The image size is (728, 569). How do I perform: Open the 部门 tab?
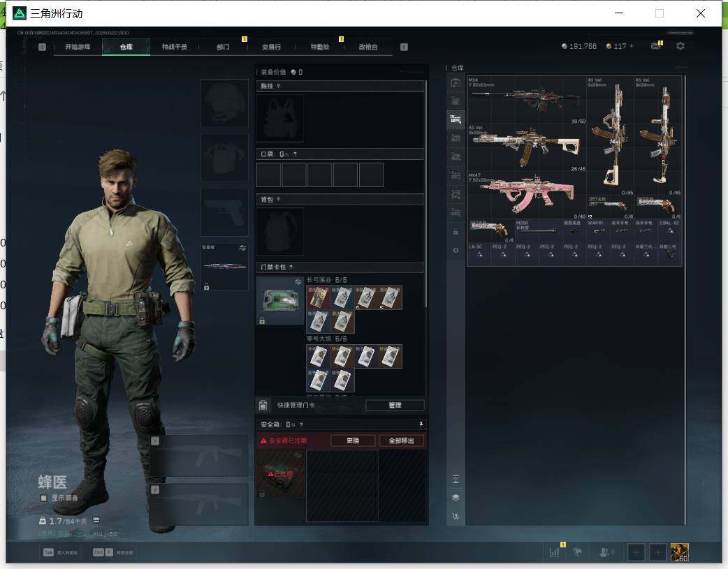coord(223,47)
